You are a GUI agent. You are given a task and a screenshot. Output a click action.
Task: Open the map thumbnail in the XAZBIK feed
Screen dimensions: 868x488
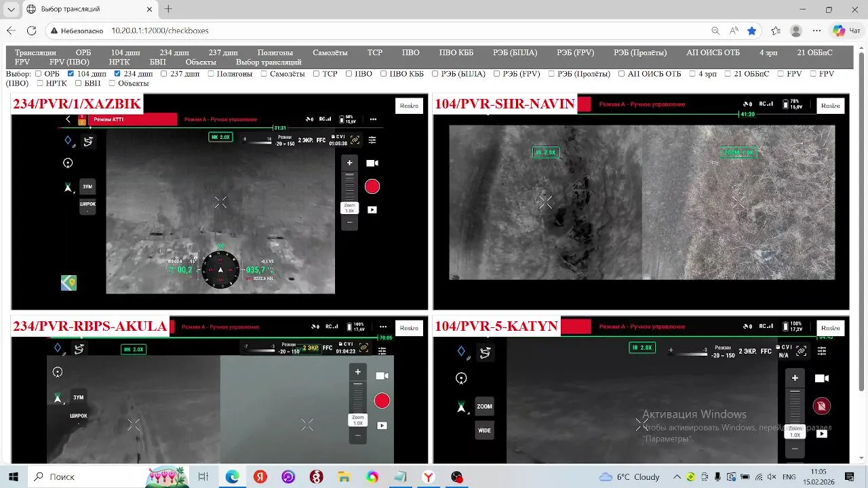(68, 283)
